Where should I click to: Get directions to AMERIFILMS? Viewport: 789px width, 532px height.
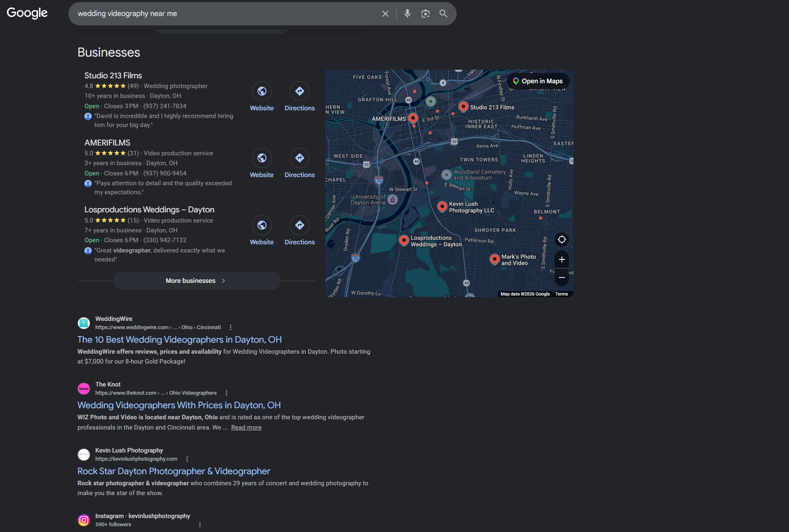pos(300,158)
